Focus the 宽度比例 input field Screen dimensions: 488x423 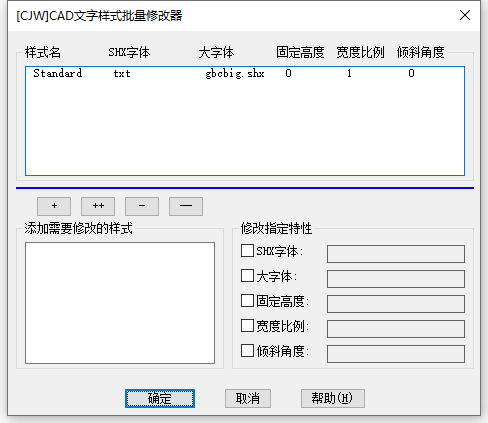click(396, 329)
